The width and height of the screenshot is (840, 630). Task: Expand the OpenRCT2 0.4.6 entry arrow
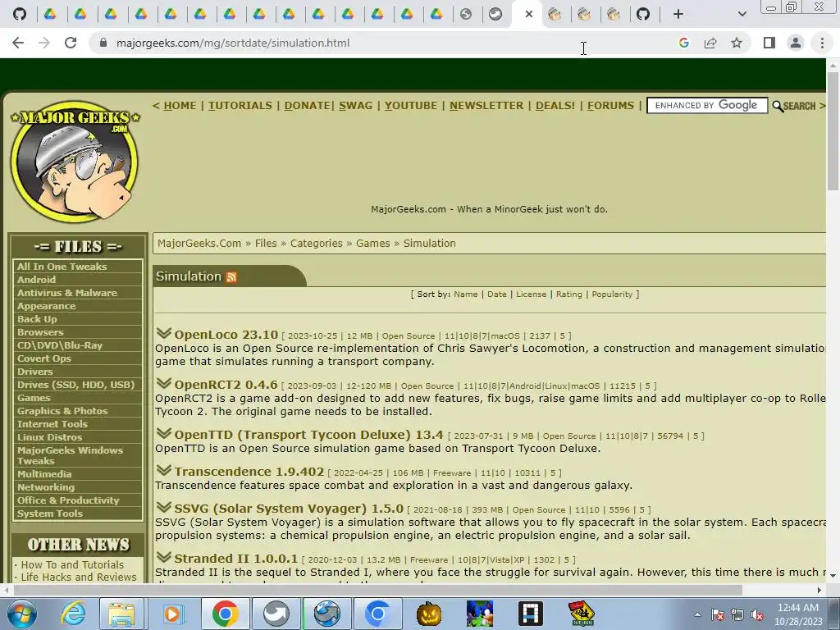[x=164, y=383]
